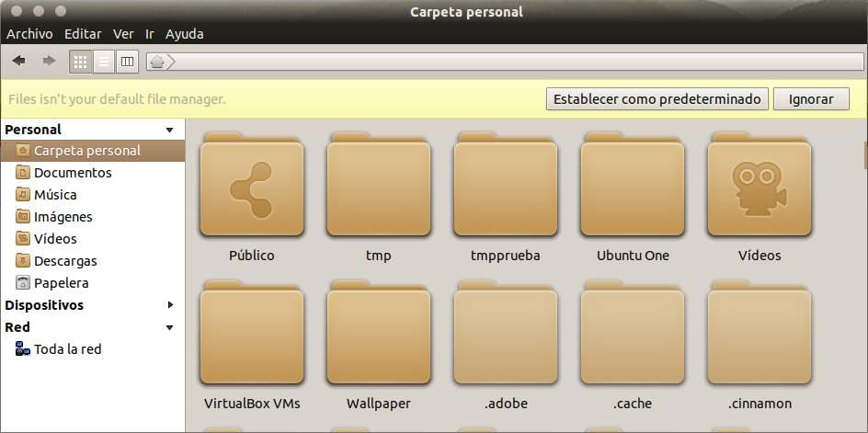The image size is (868, 433).
Task: Click the Red section header text
Action: tap(17, 327)
